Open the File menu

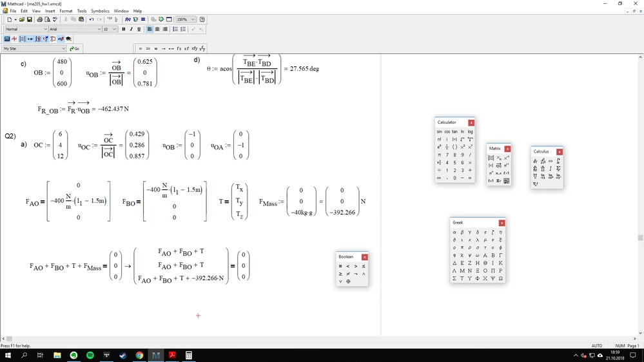13,11
